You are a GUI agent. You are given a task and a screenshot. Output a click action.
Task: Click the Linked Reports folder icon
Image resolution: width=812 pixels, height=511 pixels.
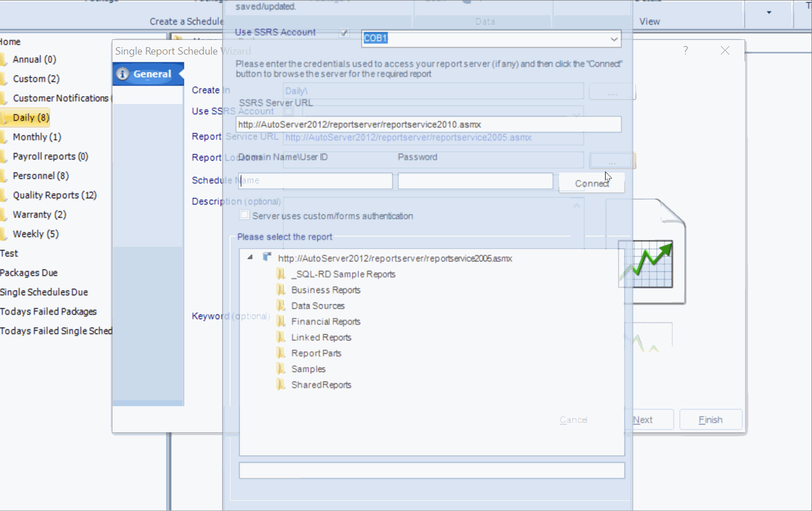click(281, 337)
